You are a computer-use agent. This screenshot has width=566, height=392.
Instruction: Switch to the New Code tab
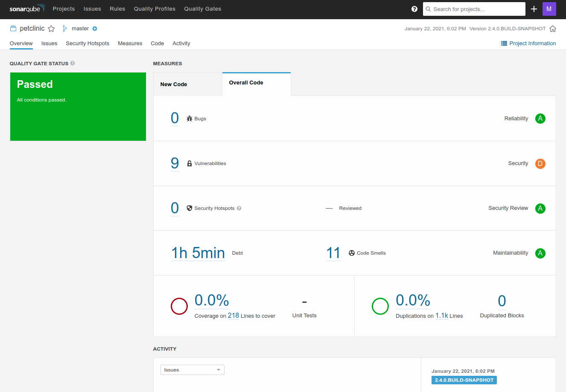tap(173, 84)
